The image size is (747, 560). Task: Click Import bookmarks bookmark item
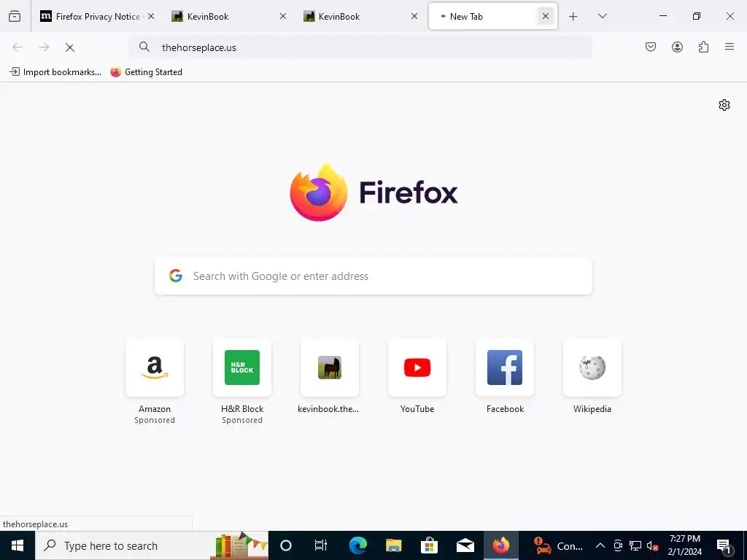pyautogui.click(x=55, y=72)
